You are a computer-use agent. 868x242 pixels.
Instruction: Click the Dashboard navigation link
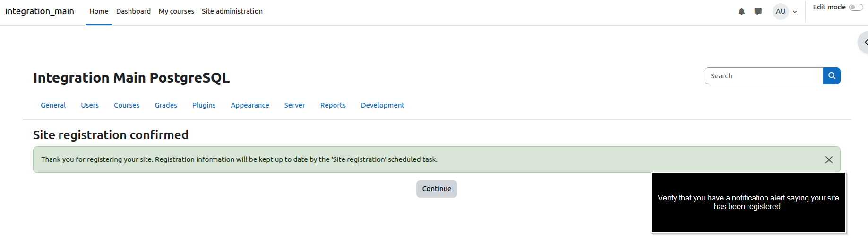(x=133, y=11)
